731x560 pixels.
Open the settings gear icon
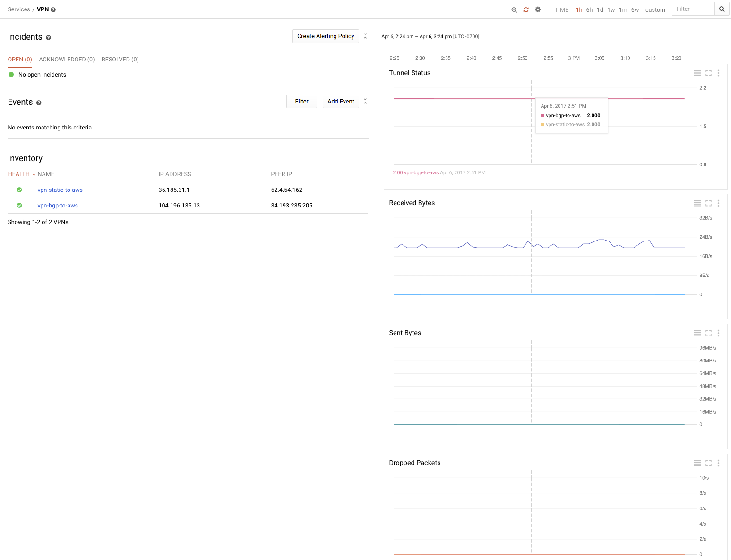pos(538,9)
